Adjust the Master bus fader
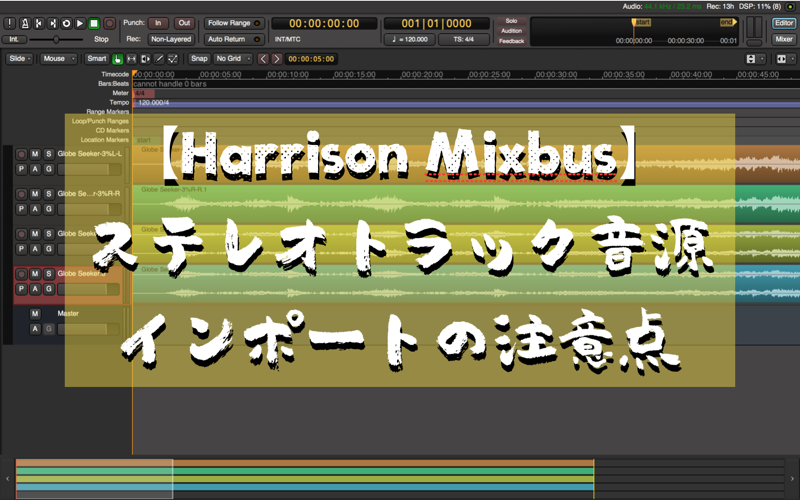 (89, 330)
